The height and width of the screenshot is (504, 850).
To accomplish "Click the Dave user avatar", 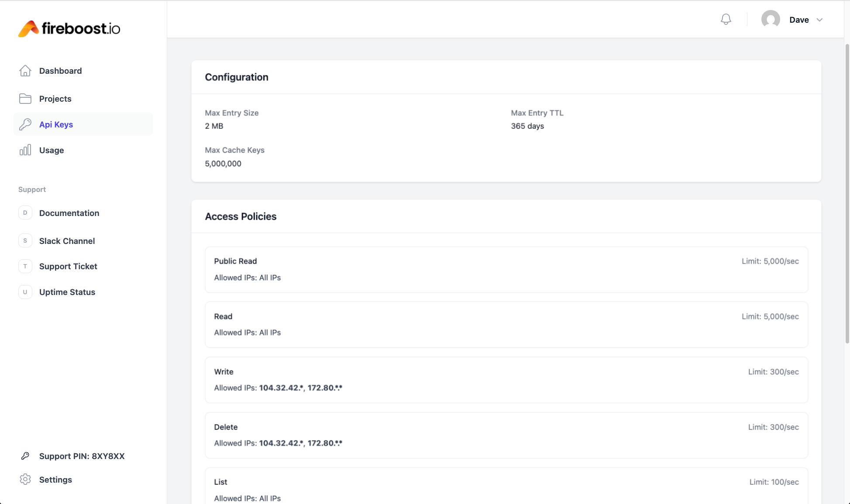I will (x=771, y=20).
